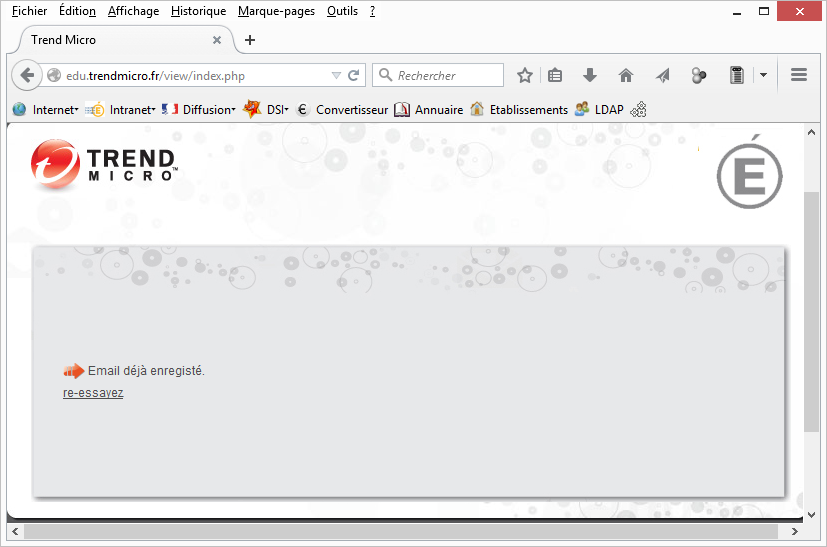Bookmark this page with the star icon
Image resolution: width=827 pixels, height=547 pixels.
[524, 76]
